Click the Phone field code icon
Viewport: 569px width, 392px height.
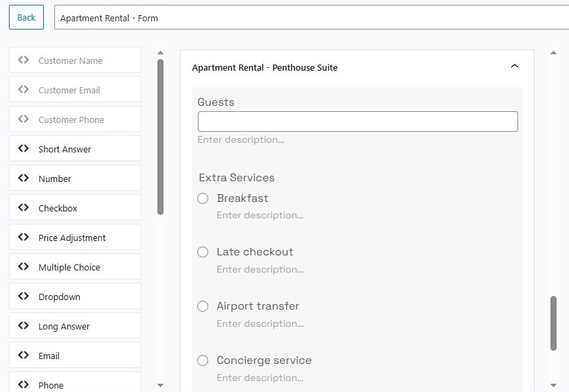pos(23,384)
